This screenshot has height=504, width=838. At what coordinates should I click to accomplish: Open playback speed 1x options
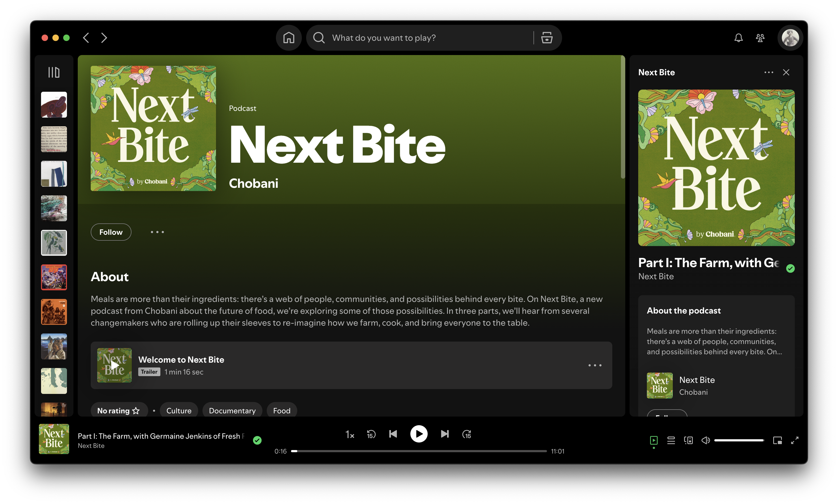click(x=350, y=434)
